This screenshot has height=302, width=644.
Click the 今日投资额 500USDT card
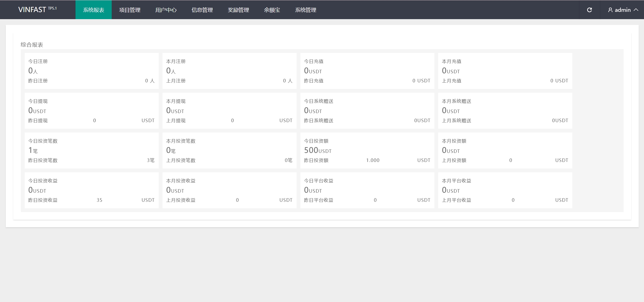(367, 150)
